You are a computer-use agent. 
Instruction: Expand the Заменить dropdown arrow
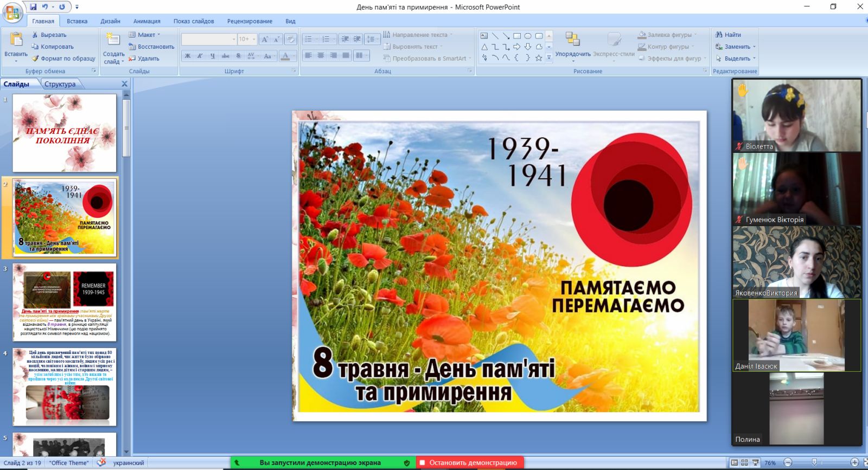[754, 47]
